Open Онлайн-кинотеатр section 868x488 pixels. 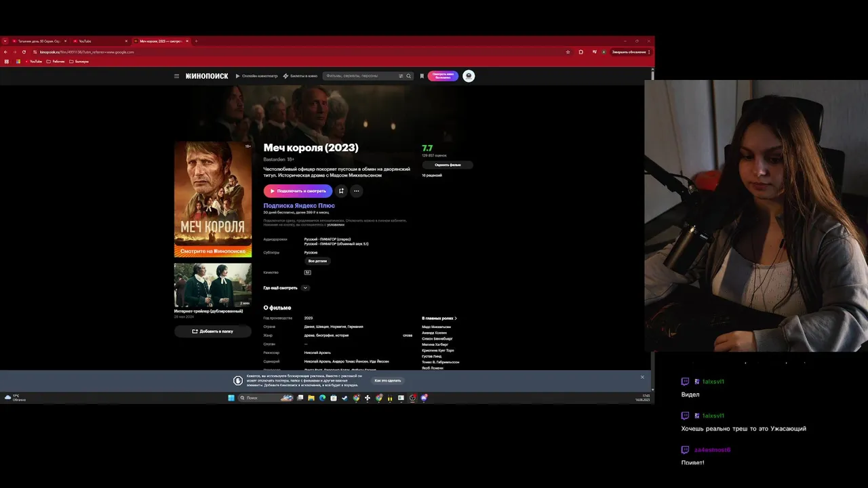click(x=256, y=76)
